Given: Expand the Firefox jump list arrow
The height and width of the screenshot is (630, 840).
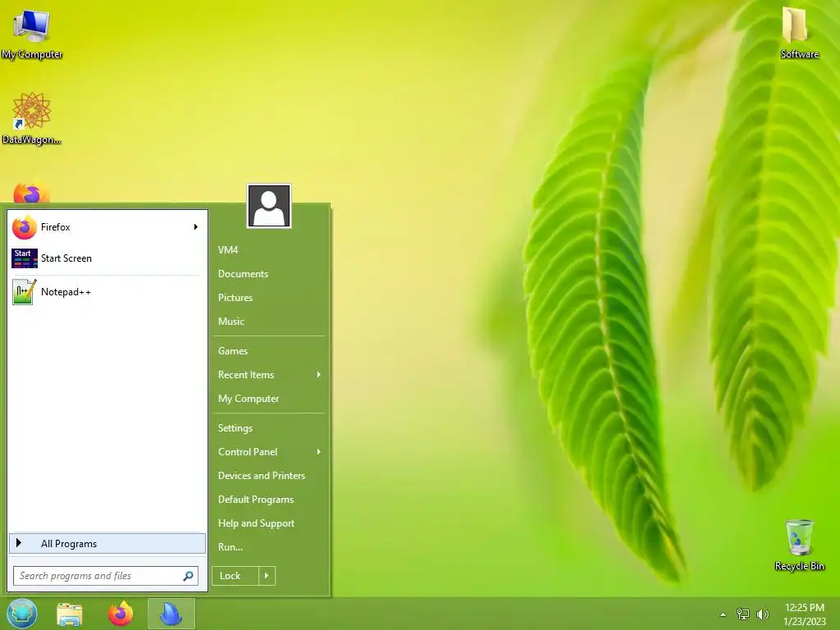Looking at the screenshot, I should coord(195,227).
